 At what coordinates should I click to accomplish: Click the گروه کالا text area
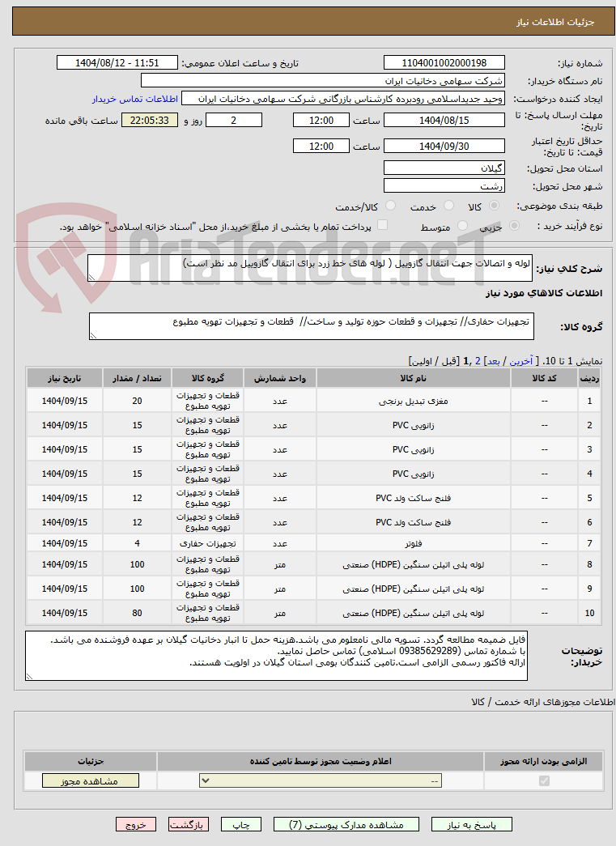click(311, 326)
